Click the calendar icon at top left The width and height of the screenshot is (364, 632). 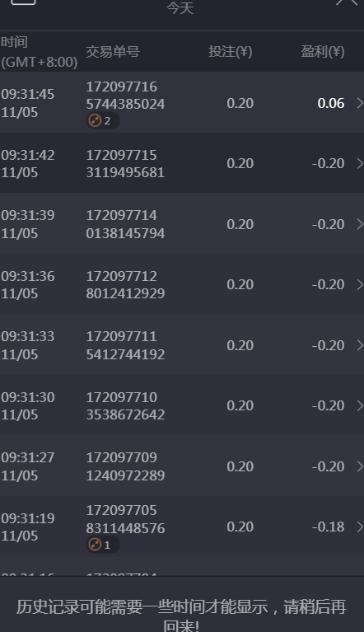23,2
